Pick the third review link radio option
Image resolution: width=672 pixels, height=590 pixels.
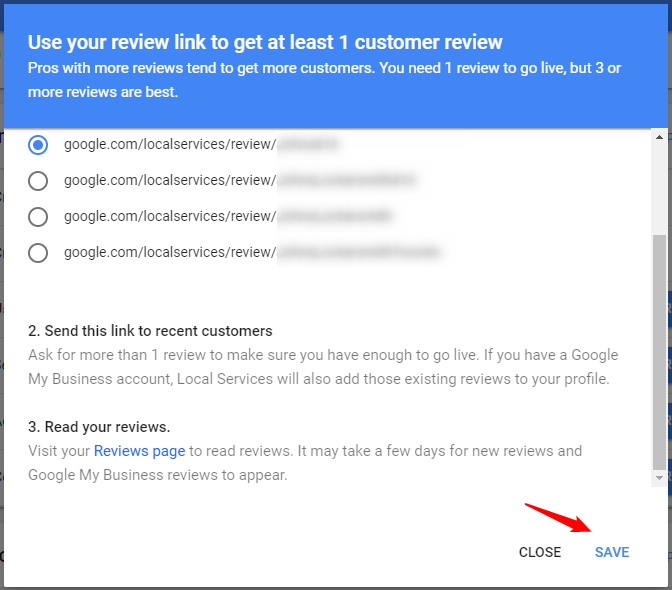pos(38,217)
